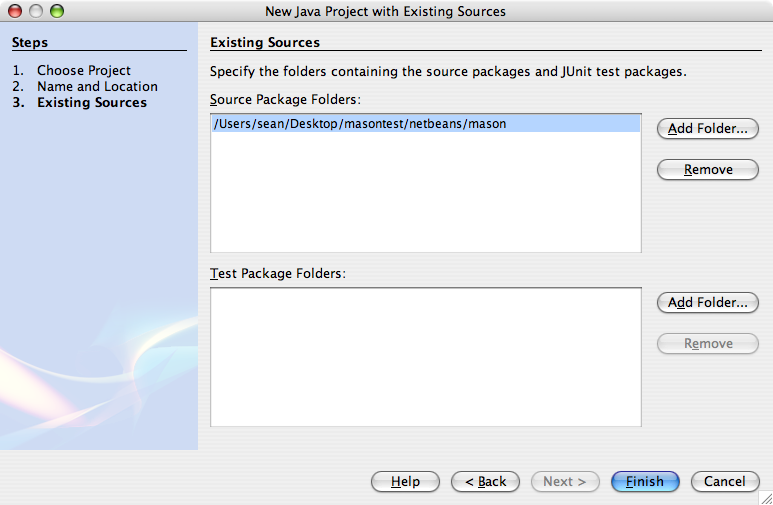Click the grayed-out Next button
Viewport: 773px width, 505px height.
(x=565, y=482)
